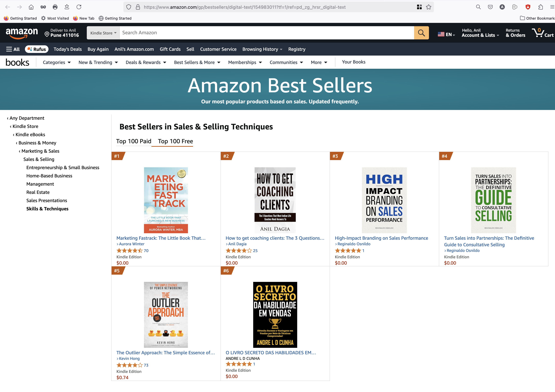Click the orange Amazon search magnifier button
This screenshot has width=555, height=392.
[x=421, y=33]
